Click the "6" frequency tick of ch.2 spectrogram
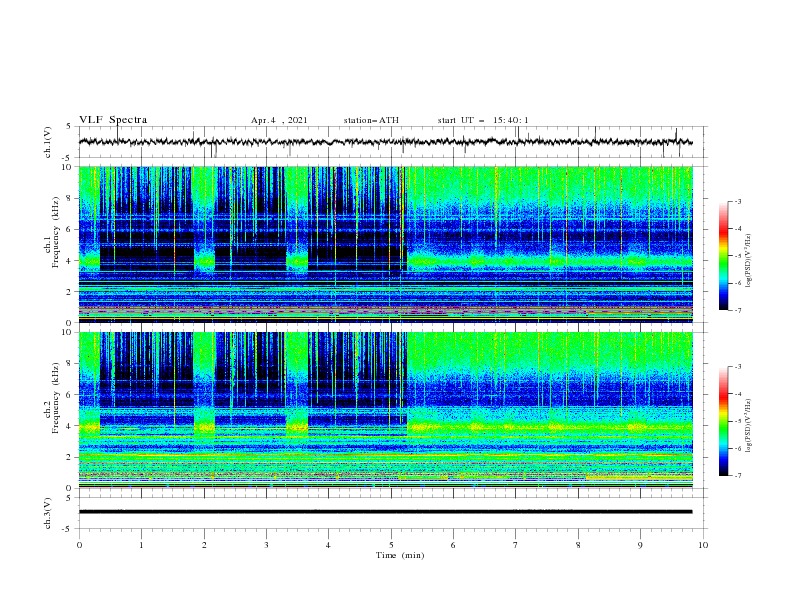 click(70, 395)
